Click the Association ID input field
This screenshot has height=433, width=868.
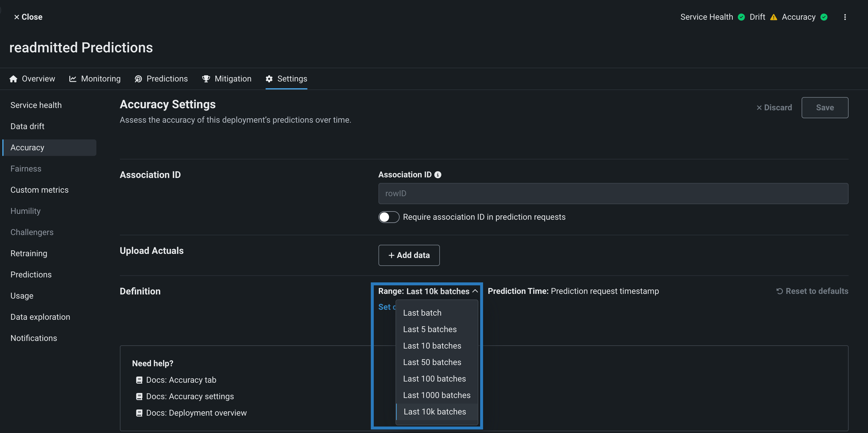613,194
